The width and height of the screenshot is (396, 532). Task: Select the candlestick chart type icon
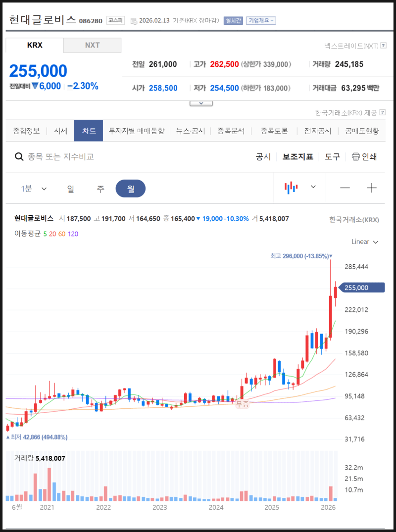291,188
